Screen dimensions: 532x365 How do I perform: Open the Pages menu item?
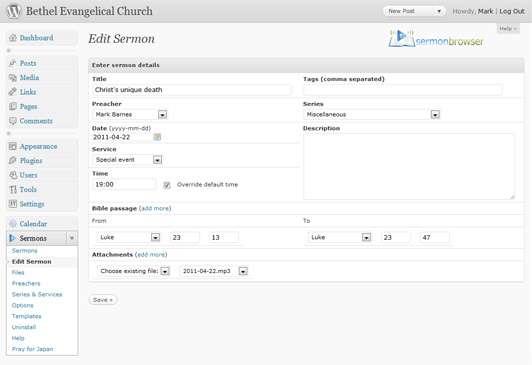28,107
